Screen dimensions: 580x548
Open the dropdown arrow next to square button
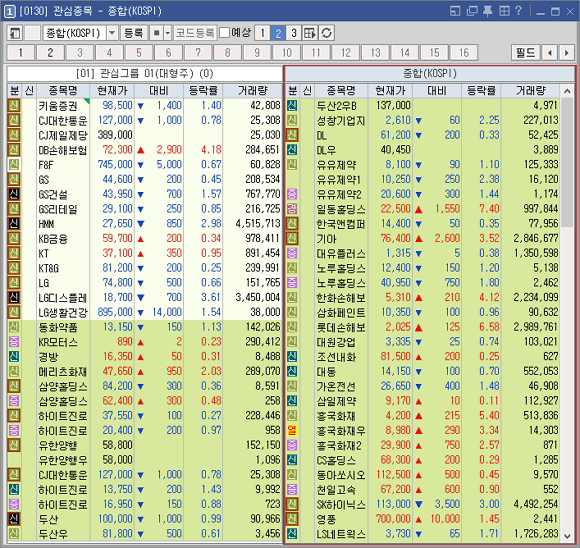tap(168, 33)
